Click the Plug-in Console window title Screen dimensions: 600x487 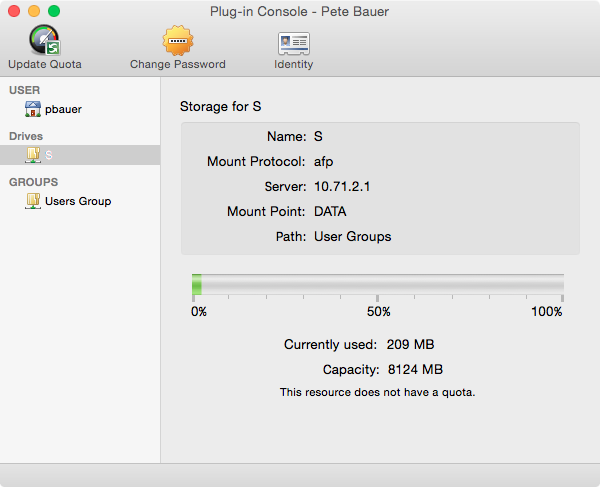tap(299, 11)
